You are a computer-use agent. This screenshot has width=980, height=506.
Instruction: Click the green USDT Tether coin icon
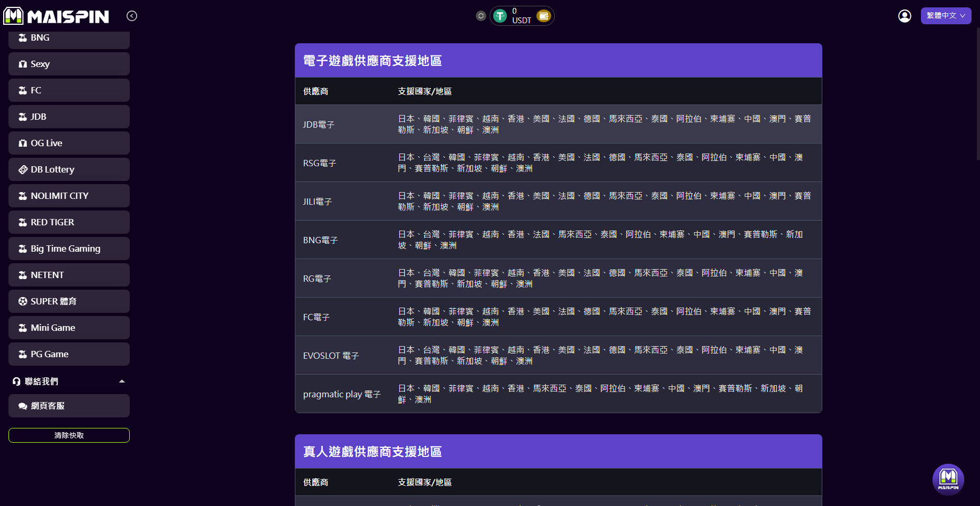[x=500, y=16]
